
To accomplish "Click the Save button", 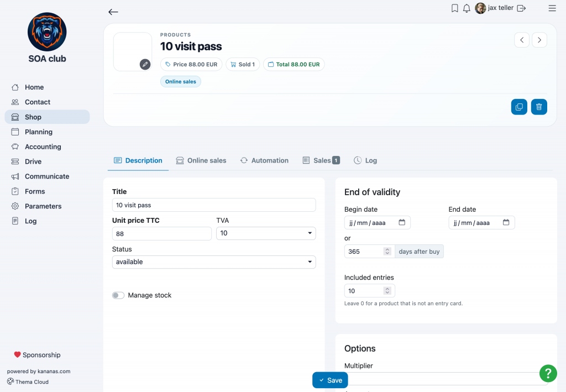I will click(330, 380).
